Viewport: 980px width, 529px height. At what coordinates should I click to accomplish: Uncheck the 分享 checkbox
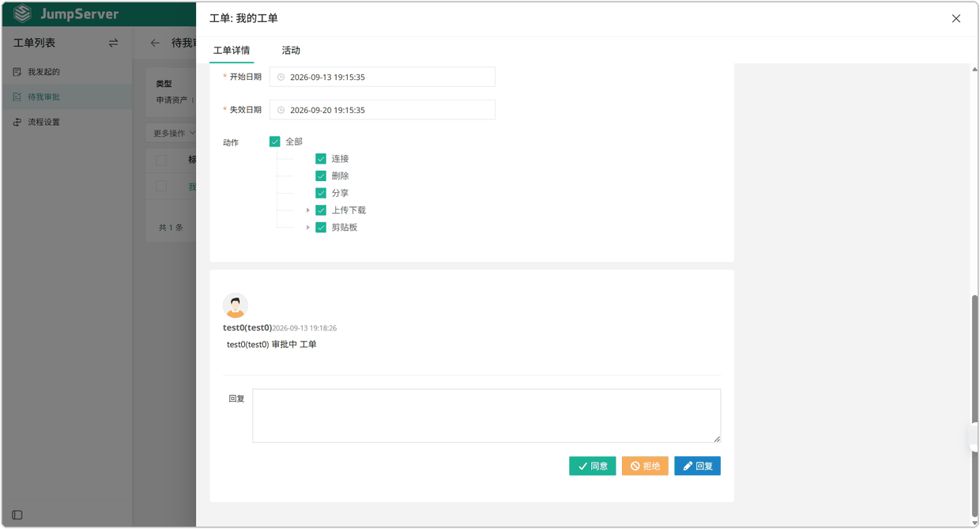[321, 193]
